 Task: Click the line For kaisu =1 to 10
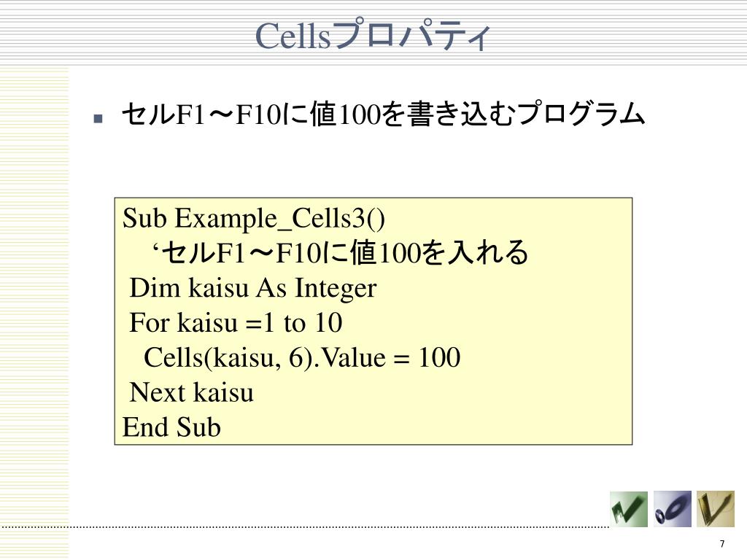pyautogui.click(x=236, y=322)
